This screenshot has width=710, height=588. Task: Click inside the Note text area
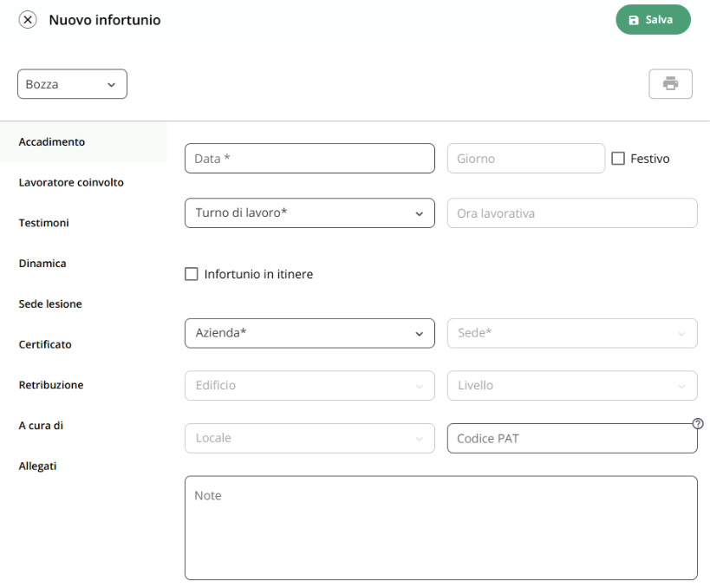[x=441, y=528]
